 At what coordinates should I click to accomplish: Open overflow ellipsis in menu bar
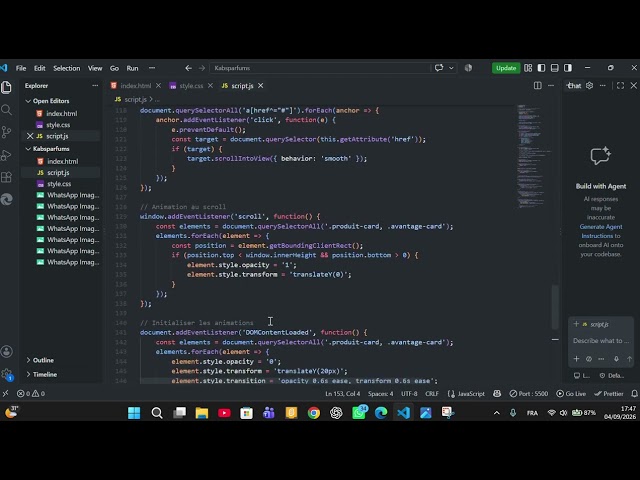152,68
